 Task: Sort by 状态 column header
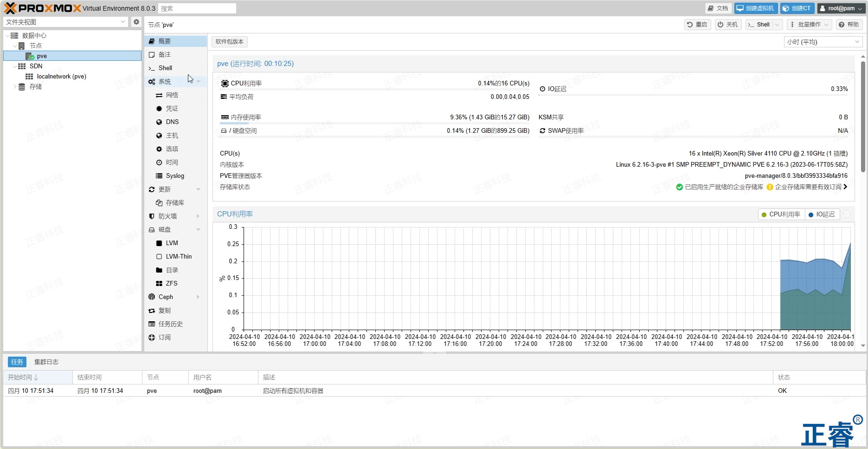(x=819, y=377)
